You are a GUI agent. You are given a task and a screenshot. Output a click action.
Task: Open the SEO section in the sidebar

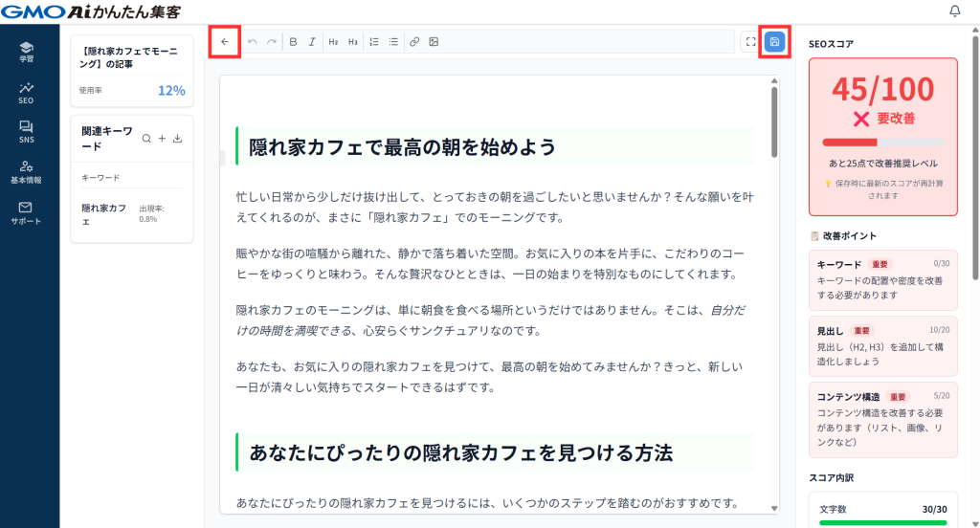[26, 92]
